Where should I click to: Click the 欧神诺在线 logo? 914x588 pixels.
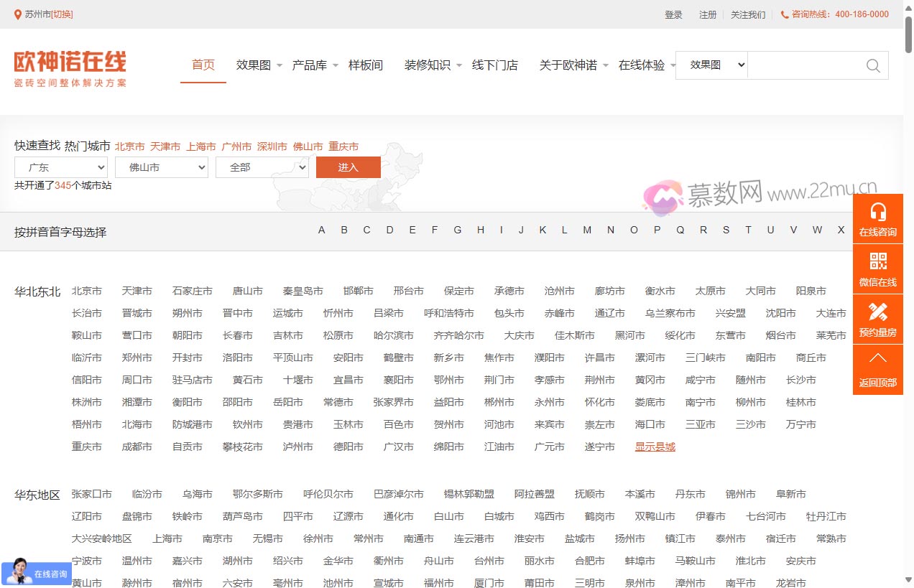(x=70, y=69)
